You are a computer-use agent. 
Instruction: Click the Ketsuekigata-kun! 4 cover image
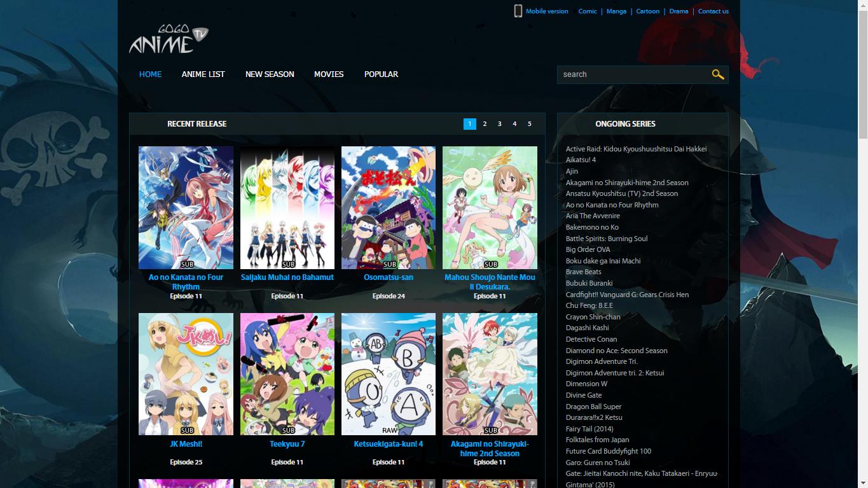pyautogui.click(x=388, y=374)
